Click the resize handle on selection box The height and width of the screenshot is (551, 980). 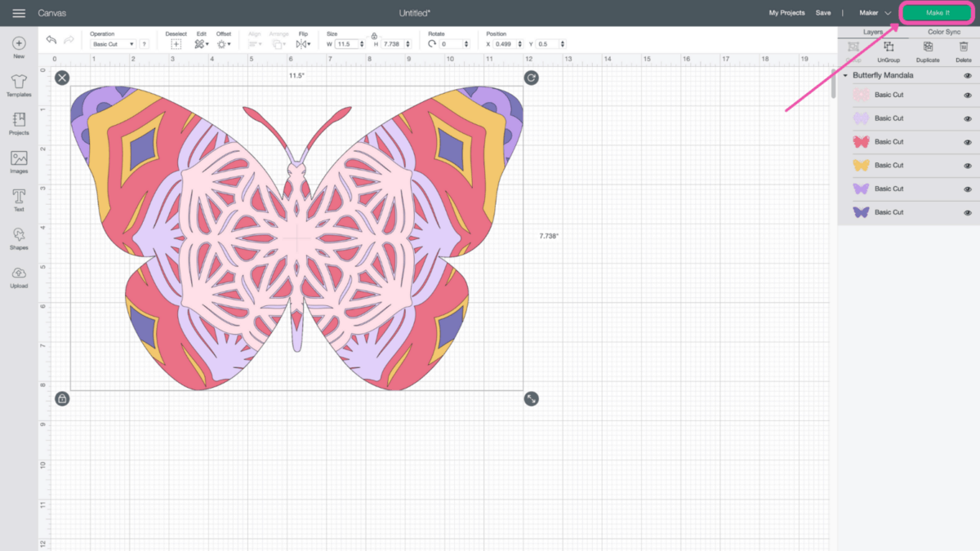(x=531, y=398)
